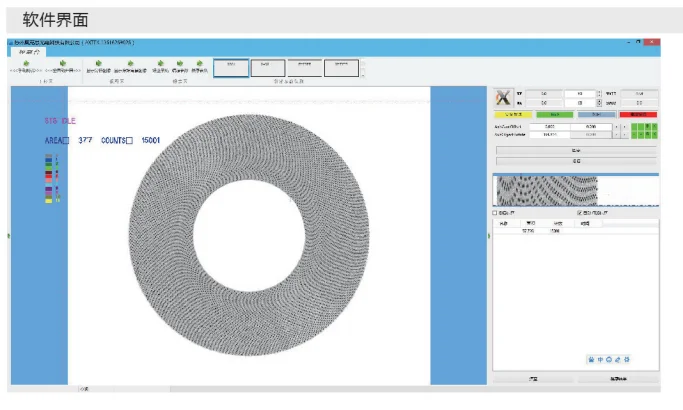Click the circular smiley icon in floating toolbar
The width and height of the screenshot is (683, 410).
click(609, 360)
